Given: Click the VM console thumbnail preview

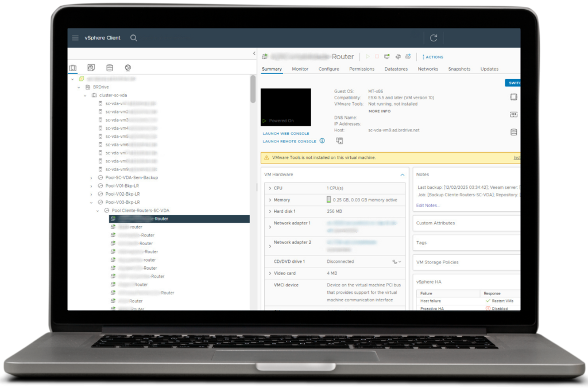Looking at the screenshot, I should point(286,107).
